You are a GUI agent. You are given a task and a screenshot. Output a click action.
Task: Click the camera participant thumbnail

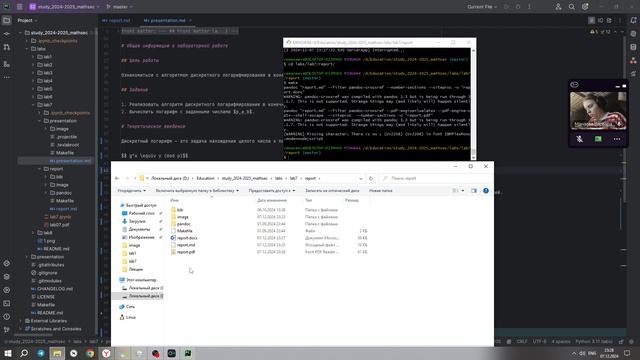click(598, 111)
